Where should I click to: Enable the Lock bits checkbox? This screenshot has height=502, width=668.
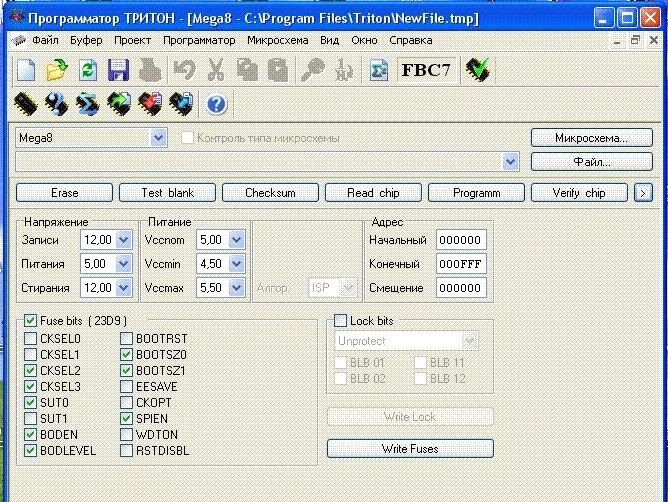coord(340,320)
